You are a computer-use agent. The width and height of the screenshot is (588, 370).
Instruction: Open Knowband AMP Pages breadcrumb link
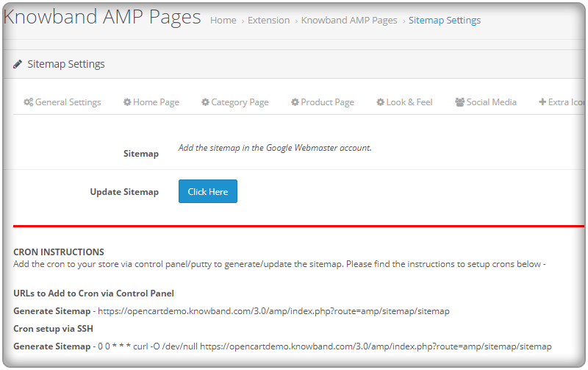[349, 21]
